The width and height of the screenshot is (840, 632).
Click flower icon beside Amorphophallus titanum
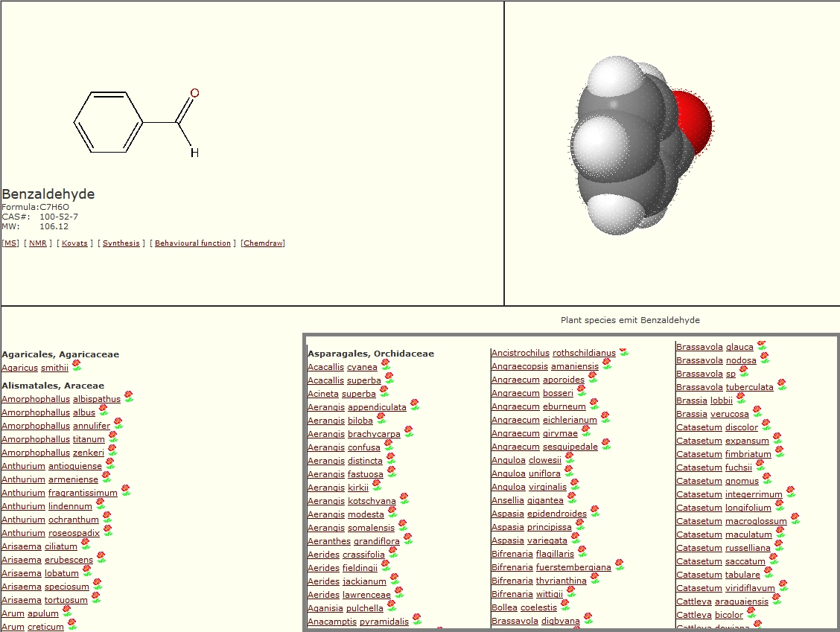pos(113,436)
